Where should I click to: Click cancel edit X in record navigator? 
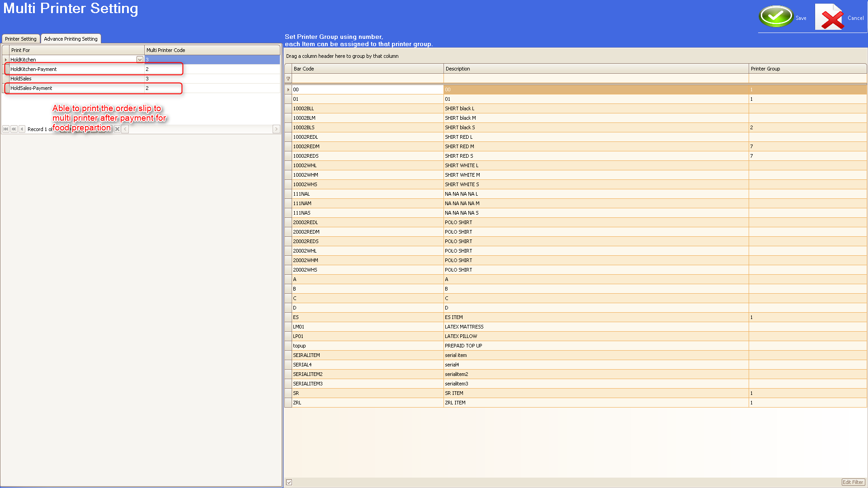pos(117,129)
